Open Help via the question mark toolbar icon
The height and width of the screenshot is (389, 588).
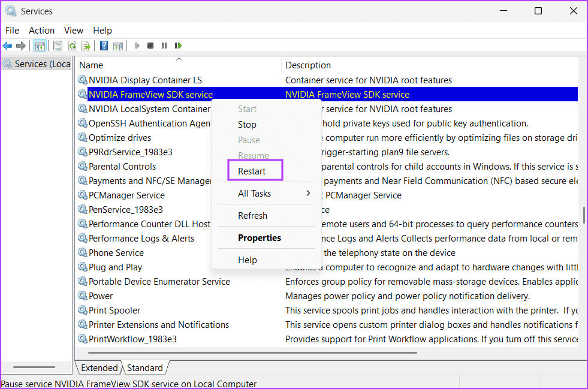pos(104,46)
